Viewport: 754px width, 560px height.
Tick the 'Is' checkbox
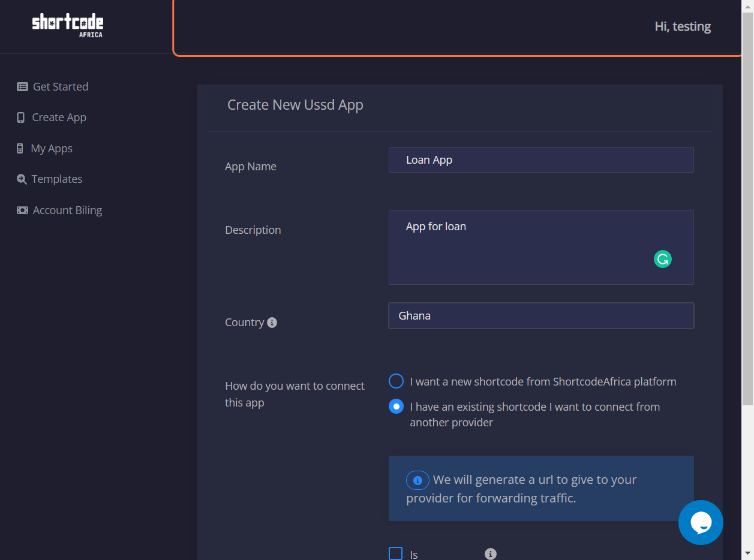[x=396, y=553]
